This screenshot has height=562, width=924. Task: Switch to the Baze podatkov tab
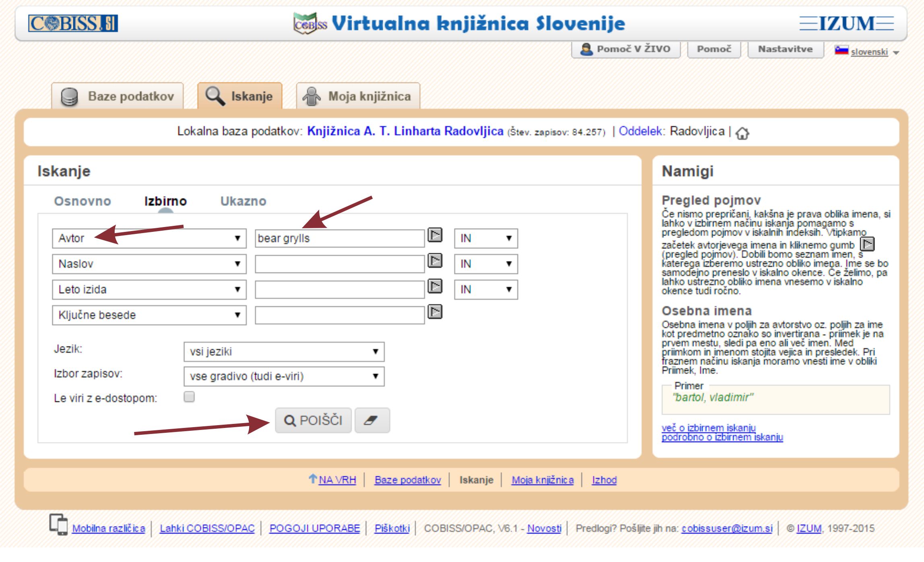tap(118, 96)
